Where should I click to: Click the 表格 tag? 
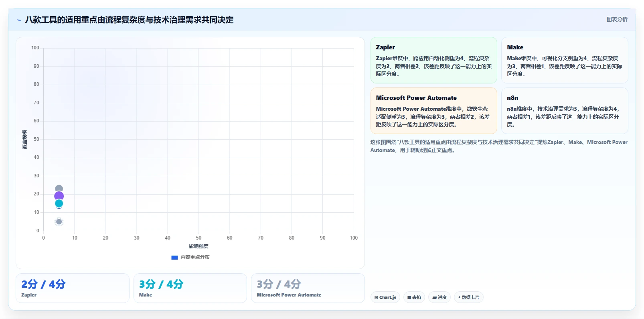[414, 297]
